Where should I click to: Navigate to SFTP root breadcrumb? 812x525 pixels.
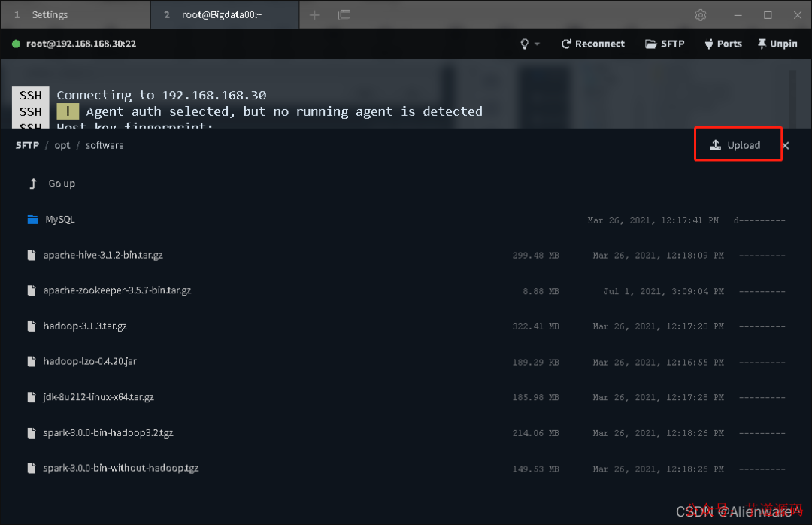coord(27,146)
